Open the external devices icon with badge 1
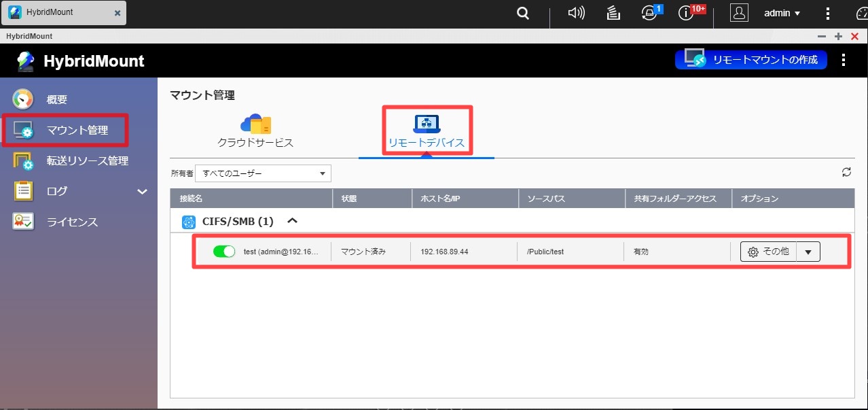 click(650, 13)
